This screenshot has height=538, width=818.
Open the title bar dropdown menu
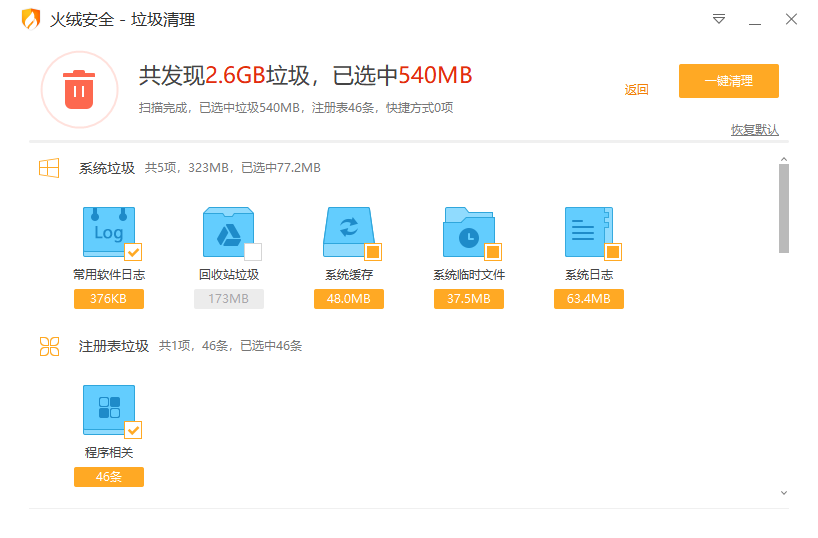point(719,20)
